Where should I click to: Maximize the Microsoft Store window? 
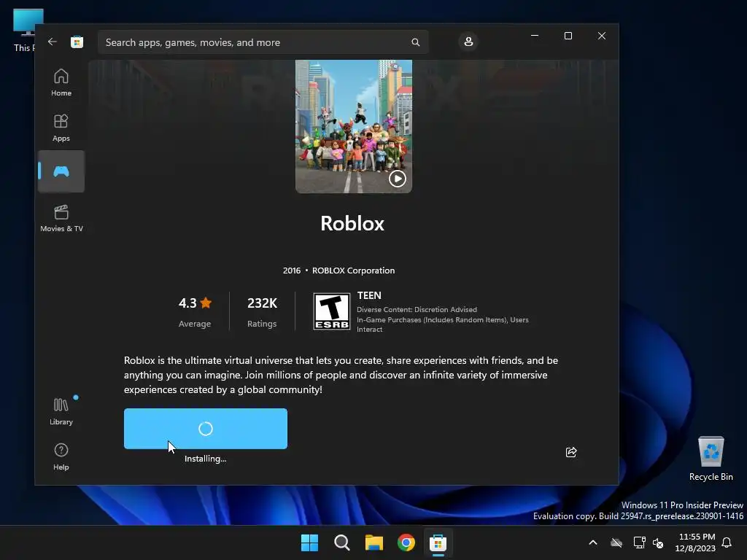[x=568, y=36]
